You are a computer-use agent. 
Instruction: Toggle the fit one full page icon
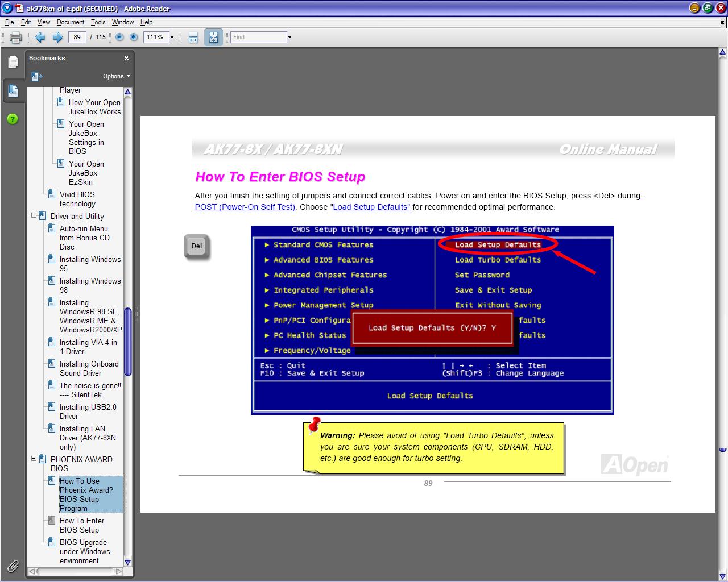(x=213, y=38)
